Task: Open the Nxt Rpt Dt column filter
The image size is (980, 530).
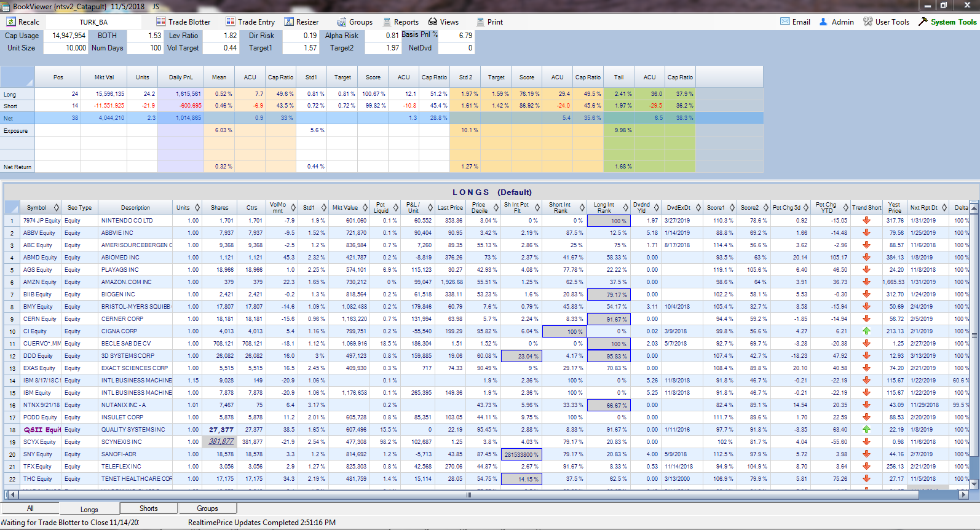Action: pos(944,208)
